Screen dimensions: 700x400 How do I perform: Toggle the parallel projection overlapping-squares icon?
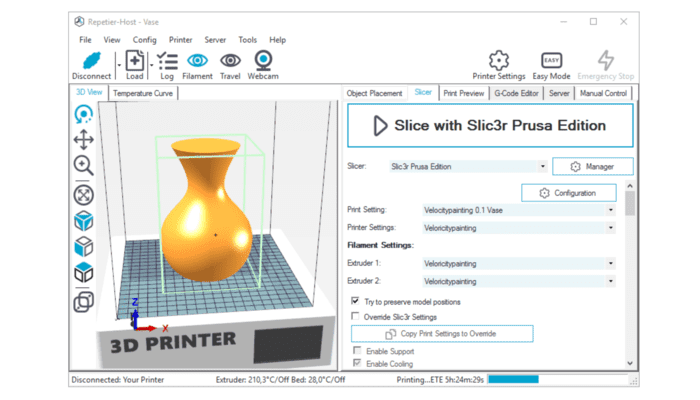coord(83,302)
